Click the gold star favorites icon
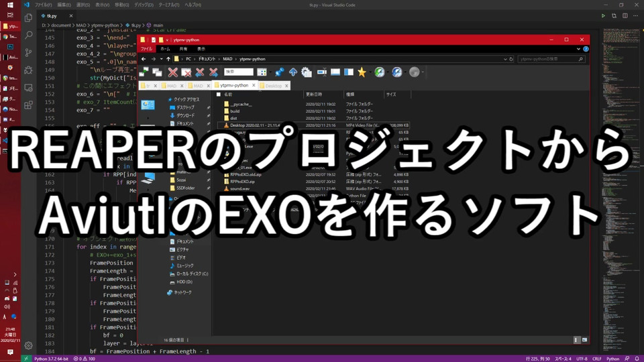644x362 pixels. tap(362, 72)
